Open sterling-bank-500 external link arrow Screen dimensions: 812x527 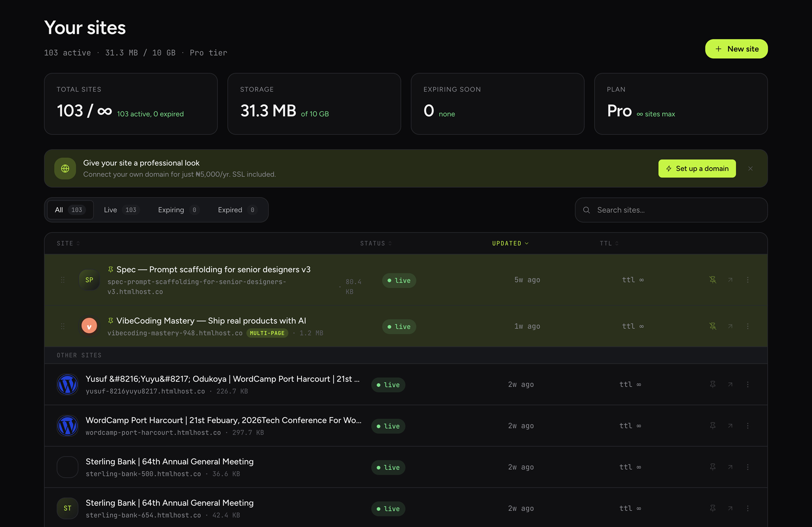tap(730, 467)
